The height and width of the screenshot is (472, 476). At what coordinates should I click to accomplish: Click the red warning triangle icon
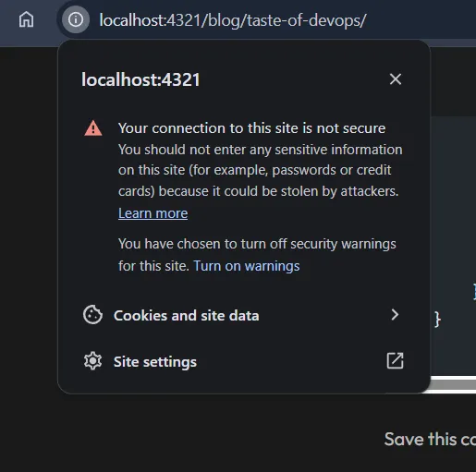tap(93, 128)
